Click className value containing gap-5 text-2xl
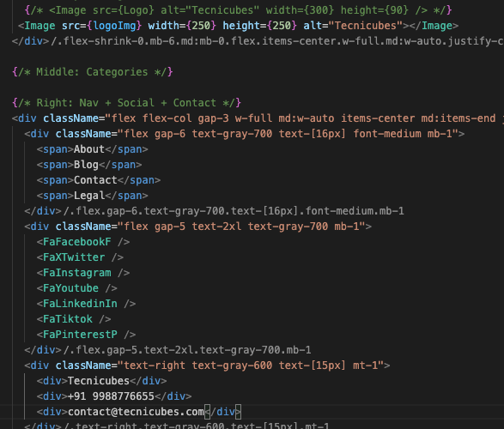Viewport: 504px width, 429px height. pos(241,227)
